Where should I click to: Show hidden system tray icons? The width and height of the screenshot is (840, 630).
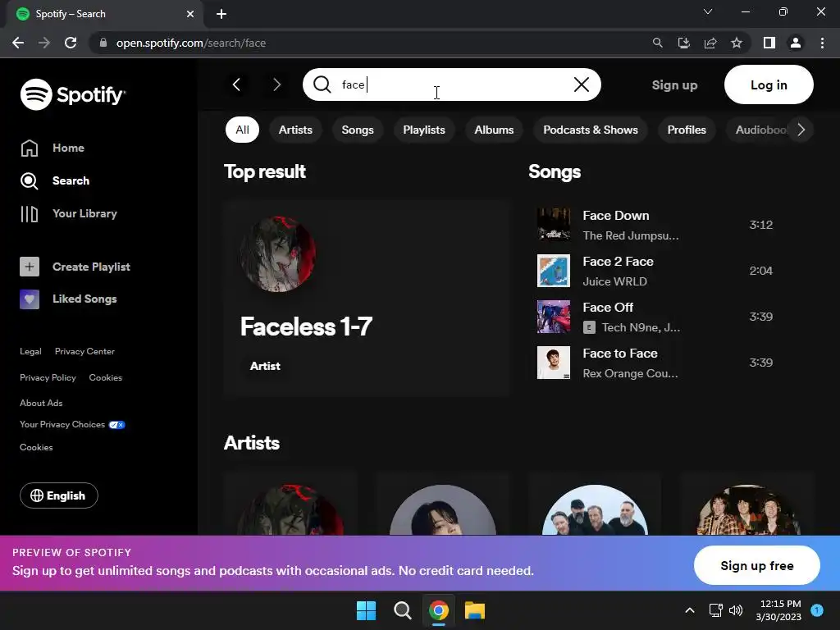[x=689, y=610]
